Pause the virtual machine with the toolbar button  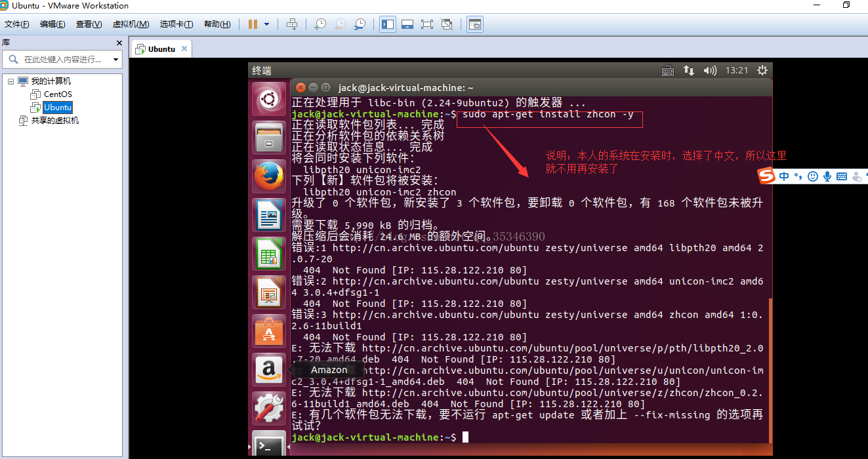point(253,24)
